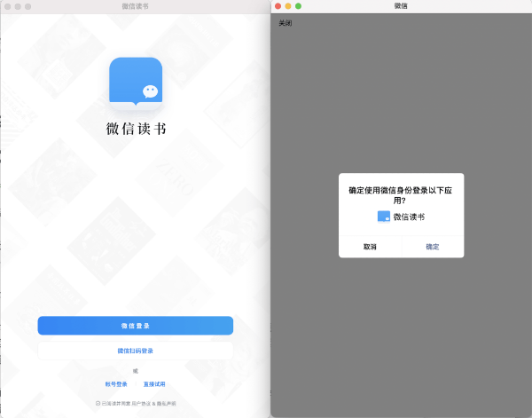532x418 pixels.
Task: Select the 直接试用 link
Action: click(154, 384)
